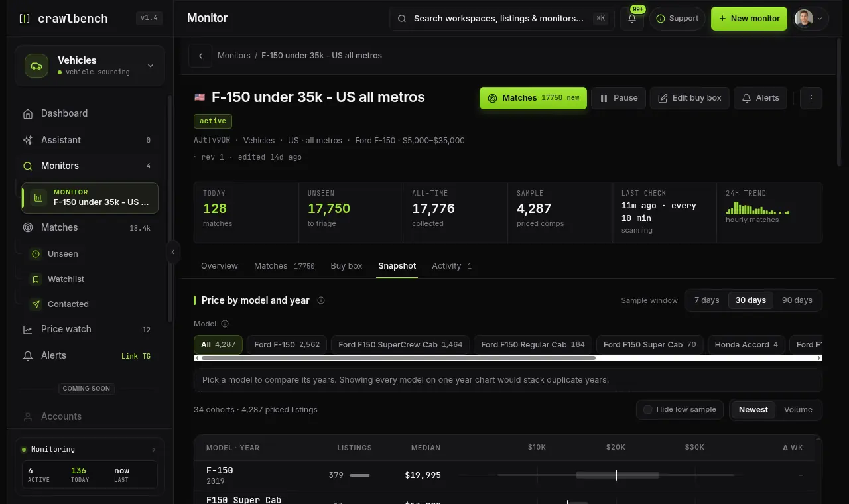Expand the Monitoring status panel chevron
Viewport: 849px width, 504px height.
[154, 450]
